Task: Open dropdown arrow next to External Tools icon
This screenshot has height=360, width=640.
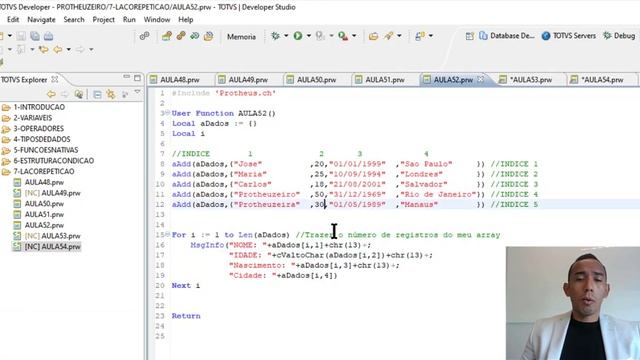Action: pos(354,36)
